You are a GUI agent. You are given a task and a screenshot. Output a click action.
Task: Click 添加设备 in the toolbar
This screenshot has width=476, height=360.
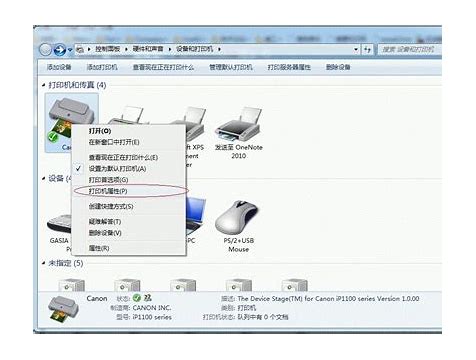(59, 67)
